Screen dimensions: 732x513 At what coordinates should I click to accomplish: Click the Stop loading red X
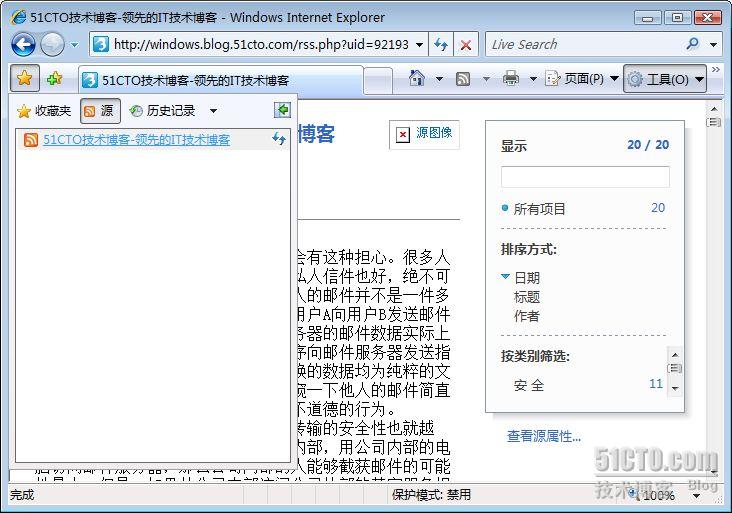pyautogui.click(x=466, y=45)
